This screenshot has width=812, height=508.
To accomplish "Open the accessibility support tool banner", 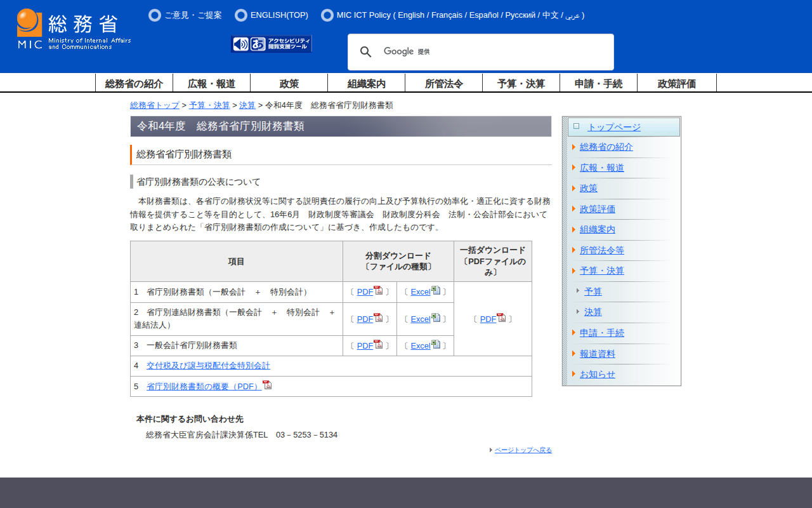I will tap(272, 44).
